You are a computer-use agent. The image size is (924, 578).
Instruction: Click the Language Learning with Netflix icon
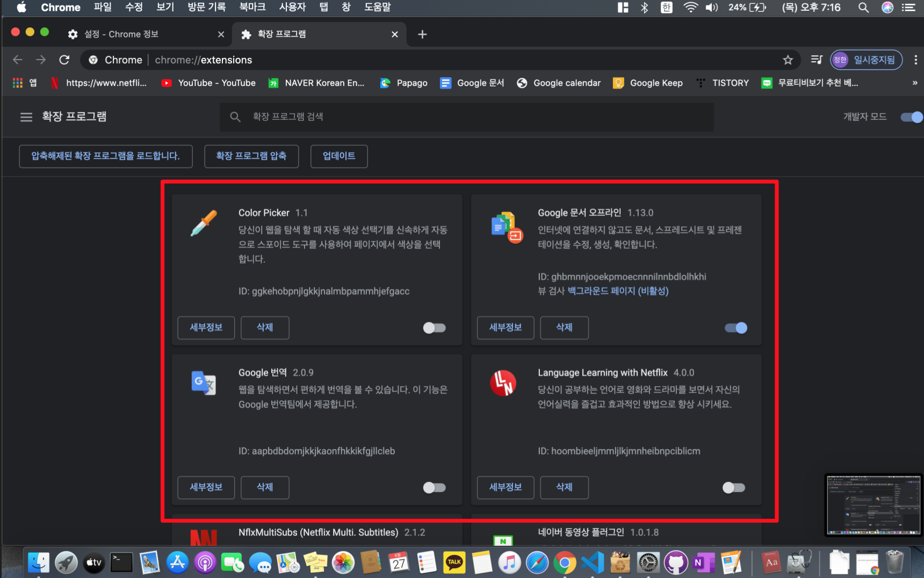tap(503, 383)
